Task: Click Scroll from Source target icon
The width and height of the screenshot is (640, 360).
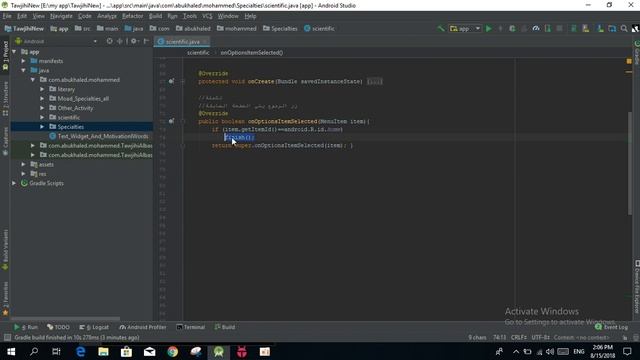Action: pos(109,41)
